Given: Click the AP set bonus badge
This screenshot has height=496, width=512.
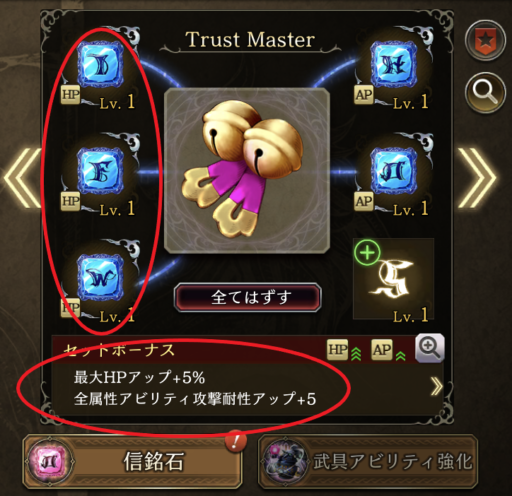Looking at the screenshot, I should click(382, 350).
